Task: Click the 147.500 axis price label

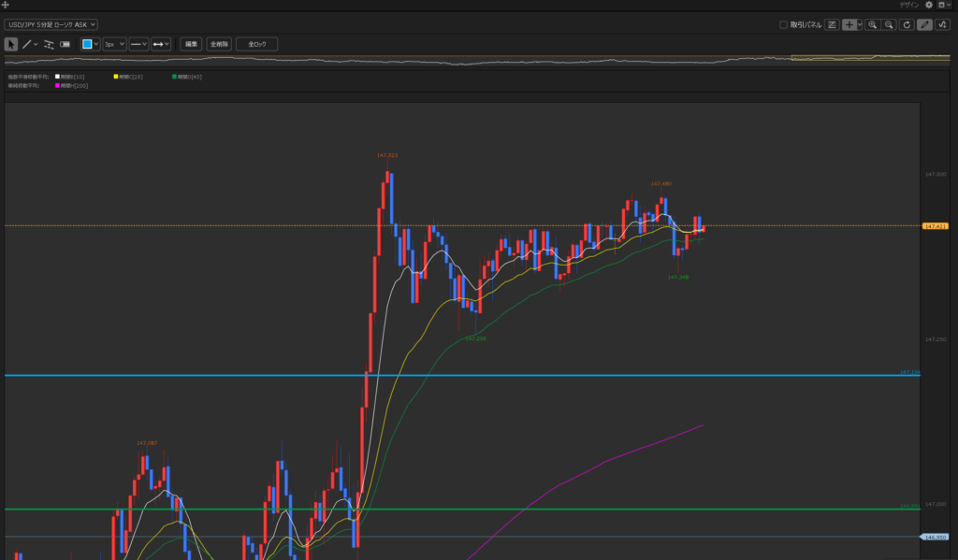Action: (x=936, y=174)
